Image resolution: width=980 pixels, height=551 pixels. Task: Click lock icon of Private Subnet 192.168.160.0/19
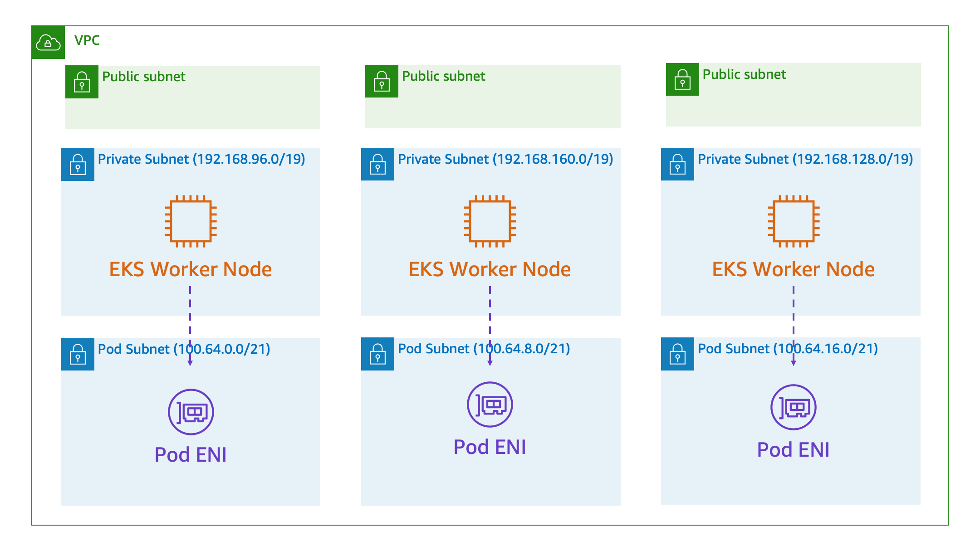(x=378, y=164)
